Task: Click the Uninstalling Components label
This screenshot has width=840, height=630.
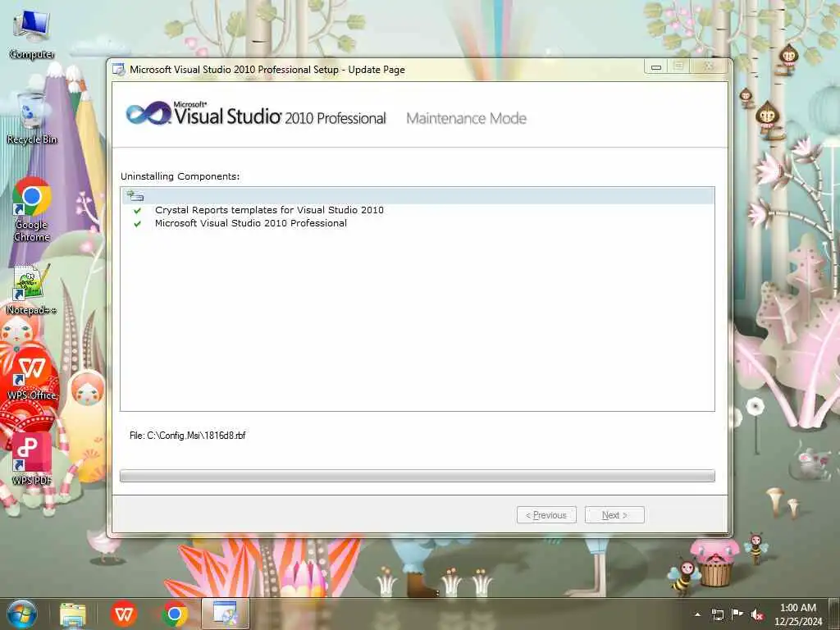Action: pyautogui.click(x=180, y=176)
